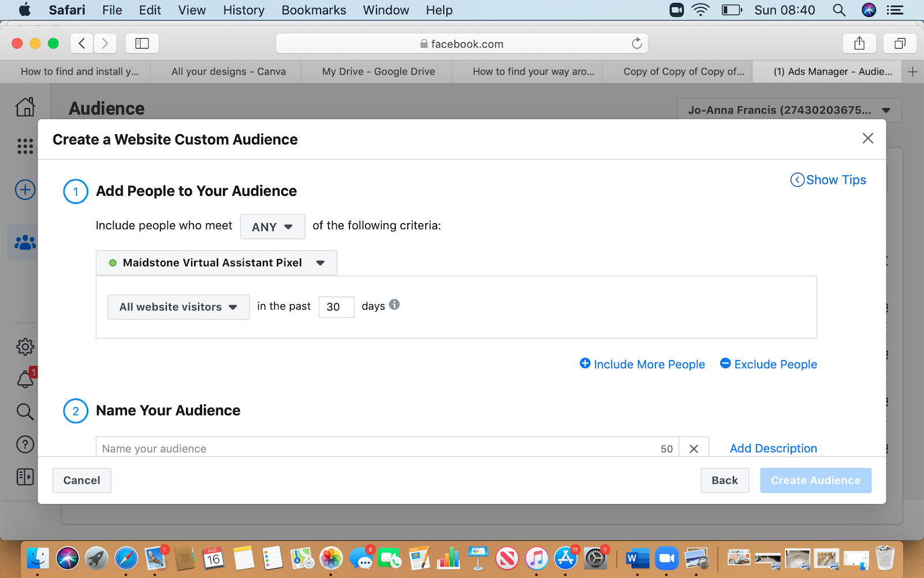The width and height of the screenshot is (924, 578).
Task: Open the Window menu
Action: 386,10
